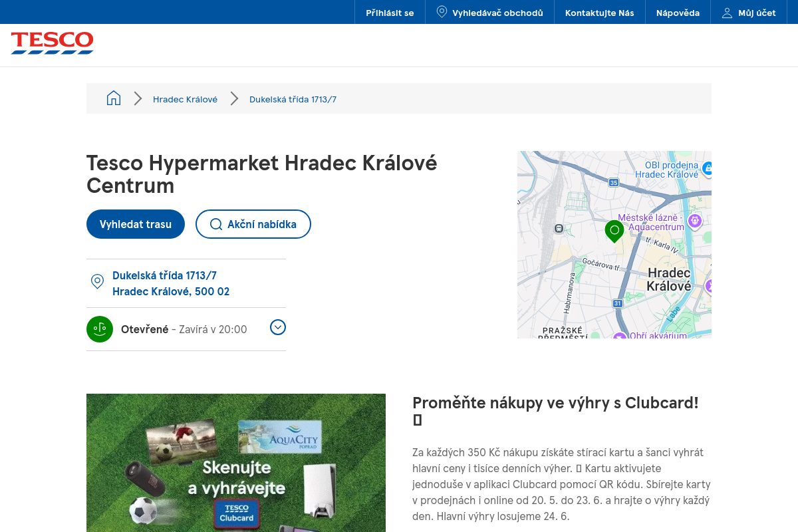Open Přihlásit se link
798x532 pixels.
pos(390,13)
